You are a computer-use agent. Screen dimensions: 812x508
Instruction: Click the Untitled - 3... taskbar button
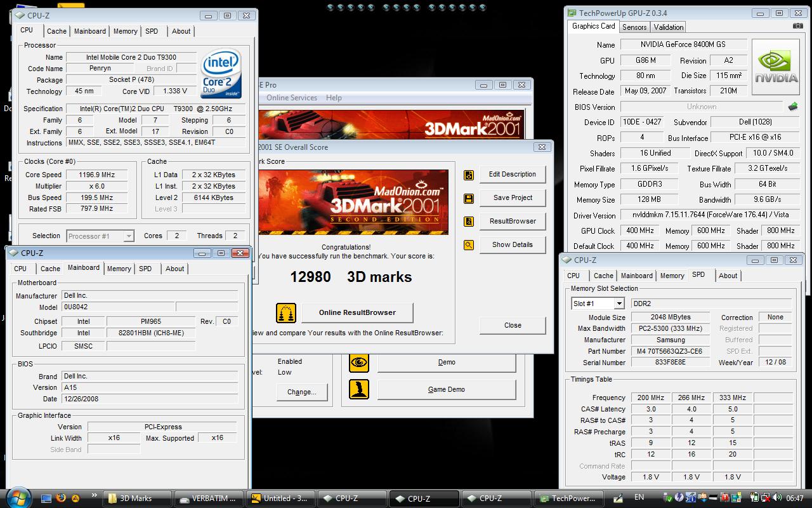click(x=280, y=498)
